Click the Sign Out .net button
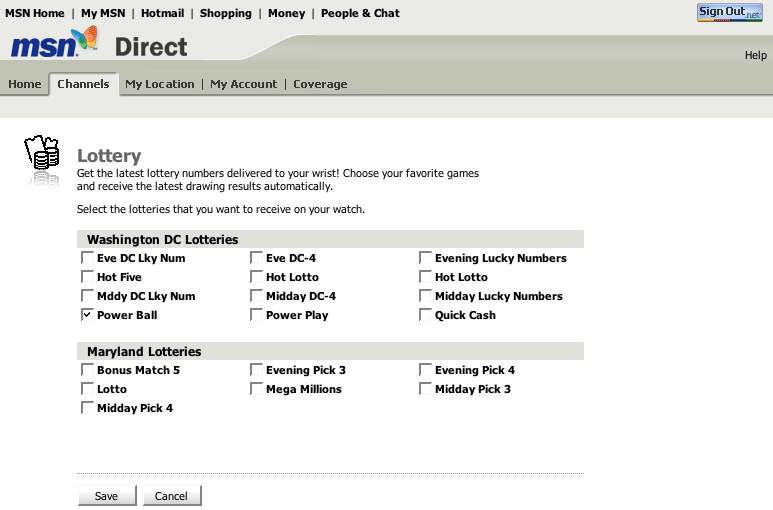The height and width of the screenshot is (510, 773). 730,12
